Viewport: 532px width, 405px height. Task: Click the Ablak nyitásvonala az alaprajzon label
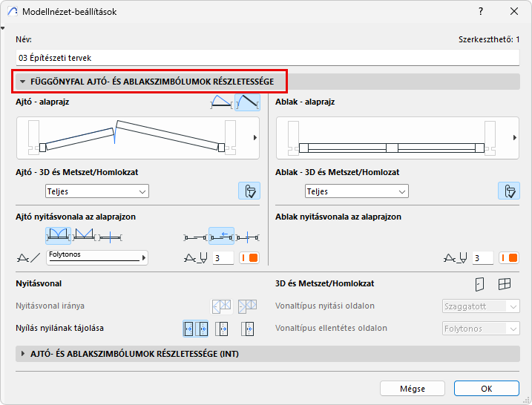tap(338, 217)
